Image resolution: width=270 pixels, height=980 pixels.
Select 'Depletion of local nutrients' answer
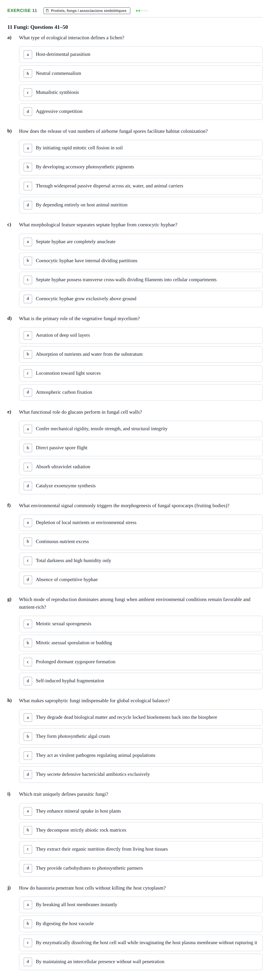[141, 523]
